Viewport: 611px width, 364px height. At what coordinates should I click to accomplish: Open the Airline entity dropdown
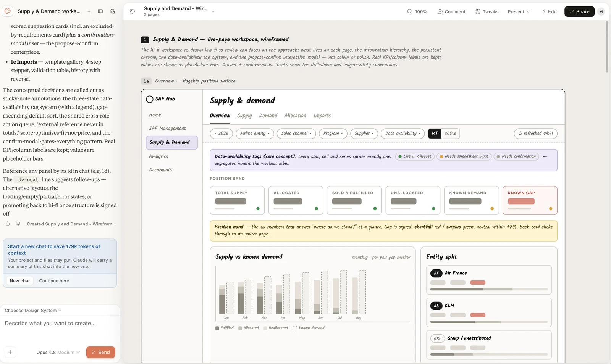255,134
